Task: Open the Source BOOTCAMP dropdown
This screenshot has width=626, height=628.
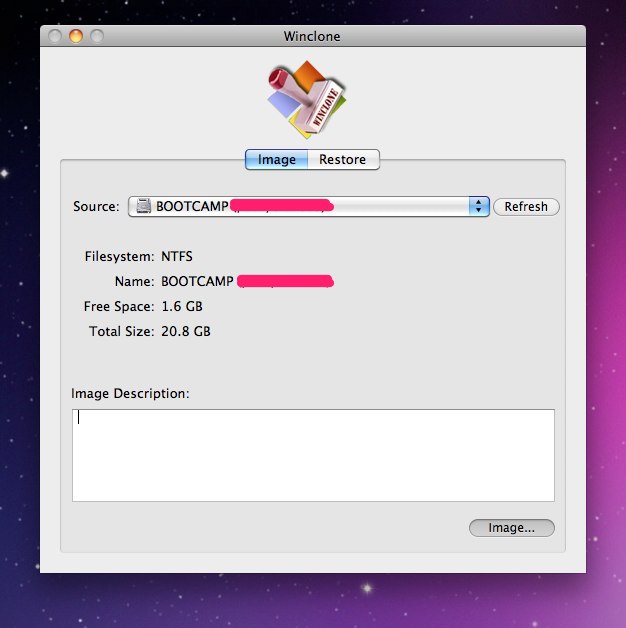Action: click(308, 206)
